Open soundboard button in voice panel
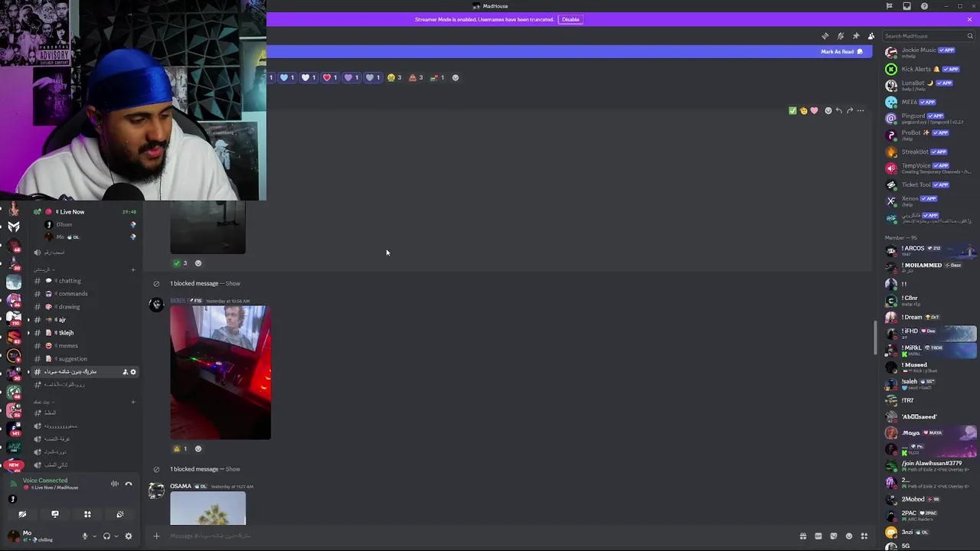This screenshot has width=980, height=551. pos(120,514)
